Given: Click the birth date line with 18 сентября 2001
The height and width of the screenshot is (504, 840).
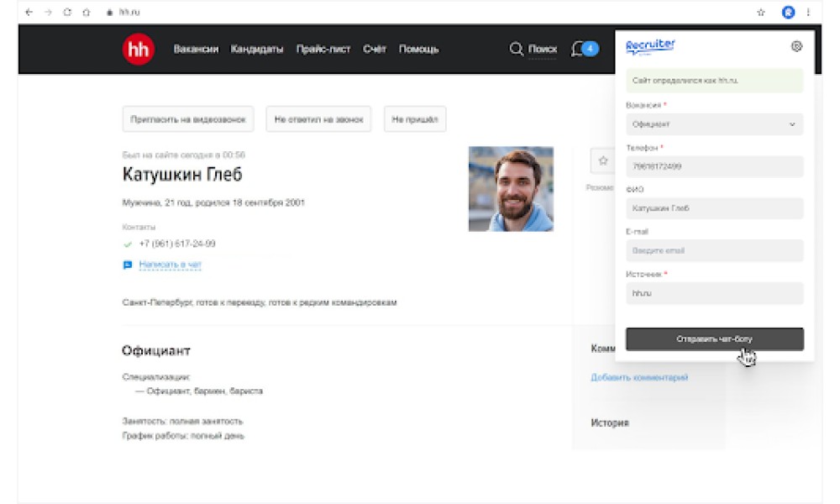Looking at the screenshot, I should 213,203.
